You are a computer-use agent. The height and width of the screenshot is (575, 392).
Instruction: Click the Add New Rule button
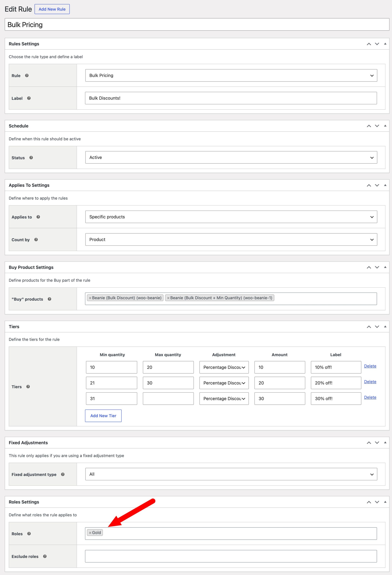(x=52, y=9)
